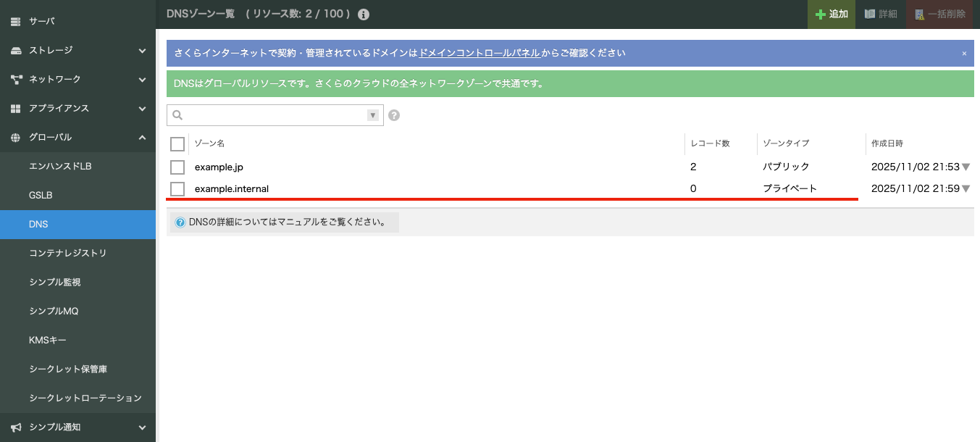Open the example.jp row action menu arrow
This screenshot has width=980, height=442.
click(x=966, y=167)
